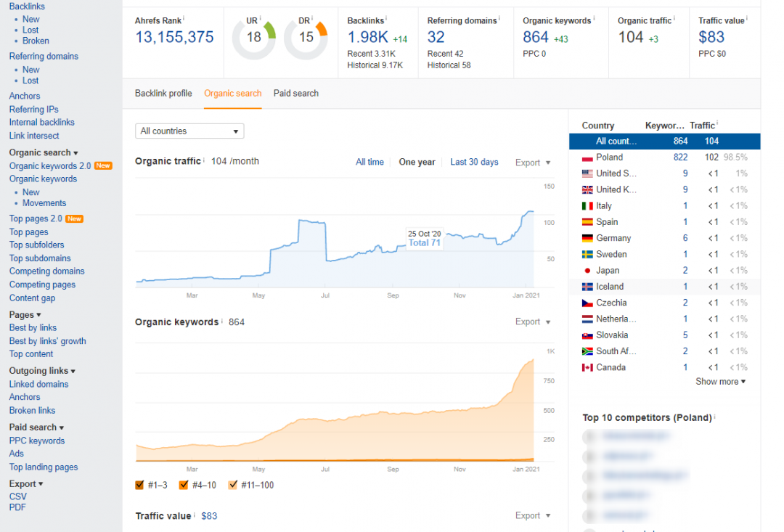Click the Germany flag icon

click(587, 239)
